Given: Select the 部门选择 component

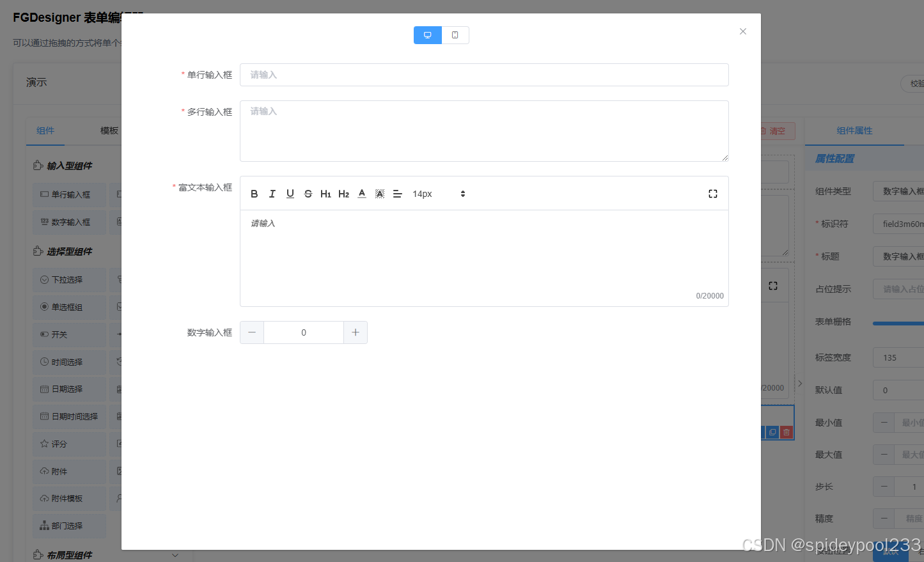Looking at the screenshot, I should click(69, 526).
